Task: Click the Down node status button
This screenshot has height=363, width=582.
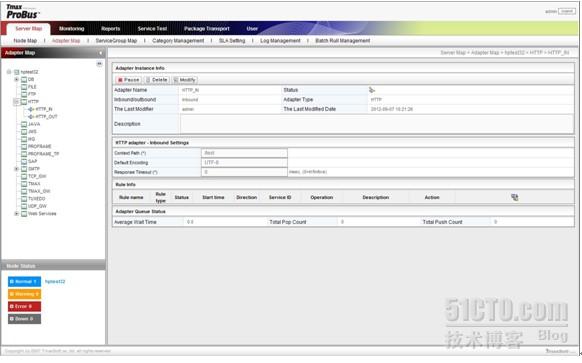Action: (24, 319)
